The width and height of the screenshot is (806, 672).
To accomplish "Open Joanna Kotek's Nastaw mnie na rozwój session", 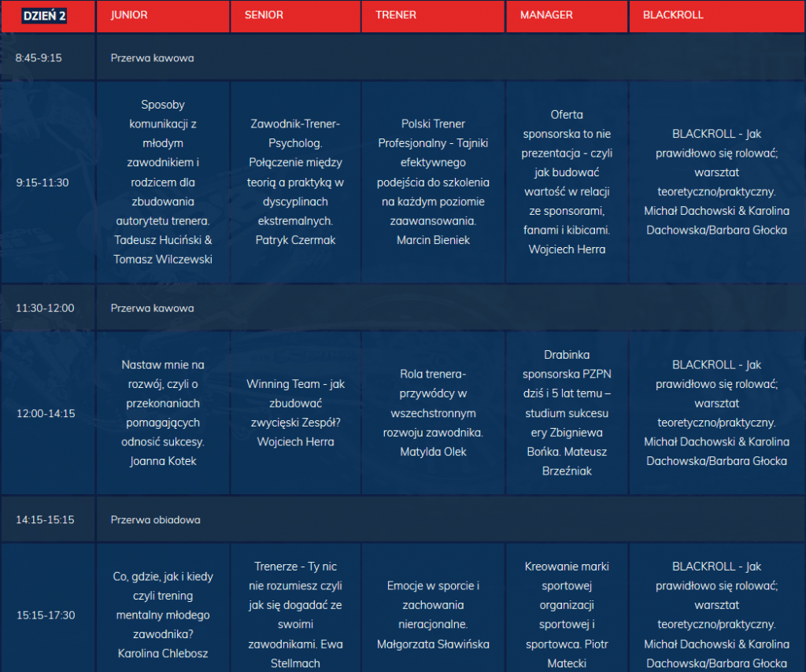I will tap(163, 413).
